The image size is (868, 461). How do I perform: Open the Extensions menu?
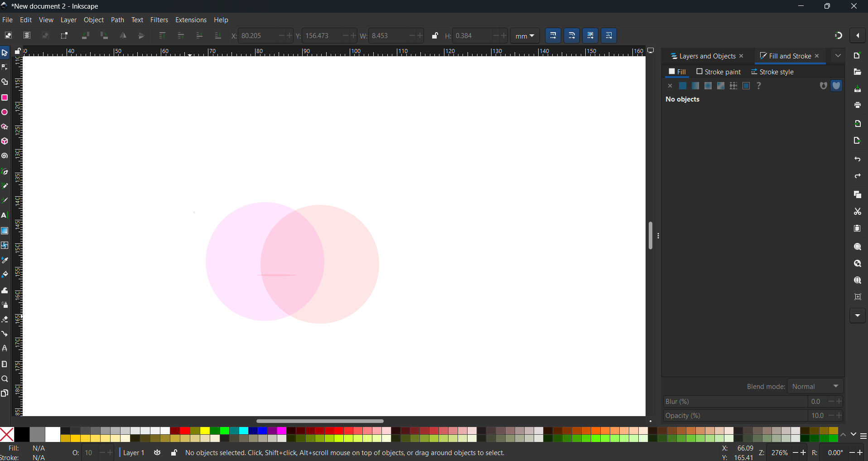tap(191, 20)
